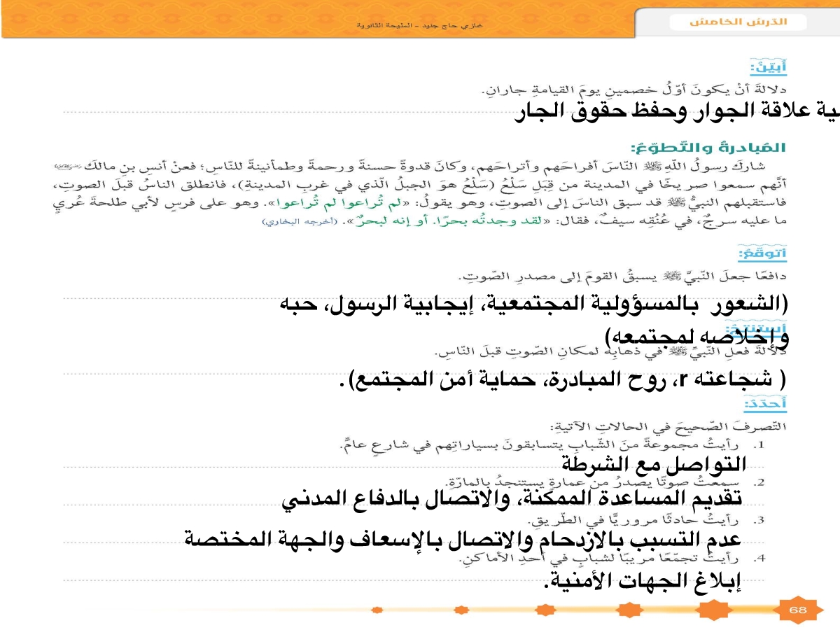840x630 pixels.
Task: Click the page number 68 badge
Action: click(x=798, y=610)
